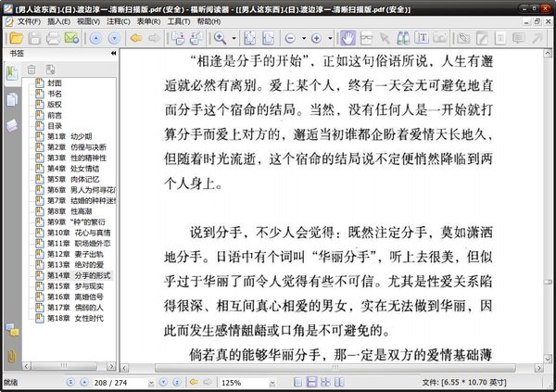The width and height of the screenshot is (556, 392).
Task: Open the Attachments paperclip panel
Action: pyautogui.click(x=11, y=356)
